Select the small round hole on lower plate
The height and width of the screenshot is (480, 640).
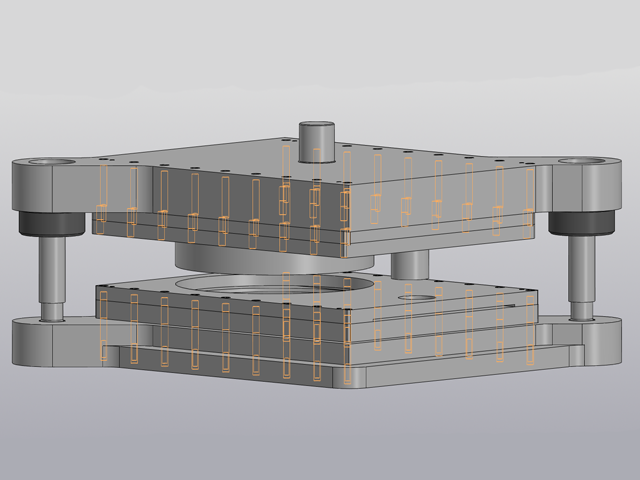(x=418, y=298)
